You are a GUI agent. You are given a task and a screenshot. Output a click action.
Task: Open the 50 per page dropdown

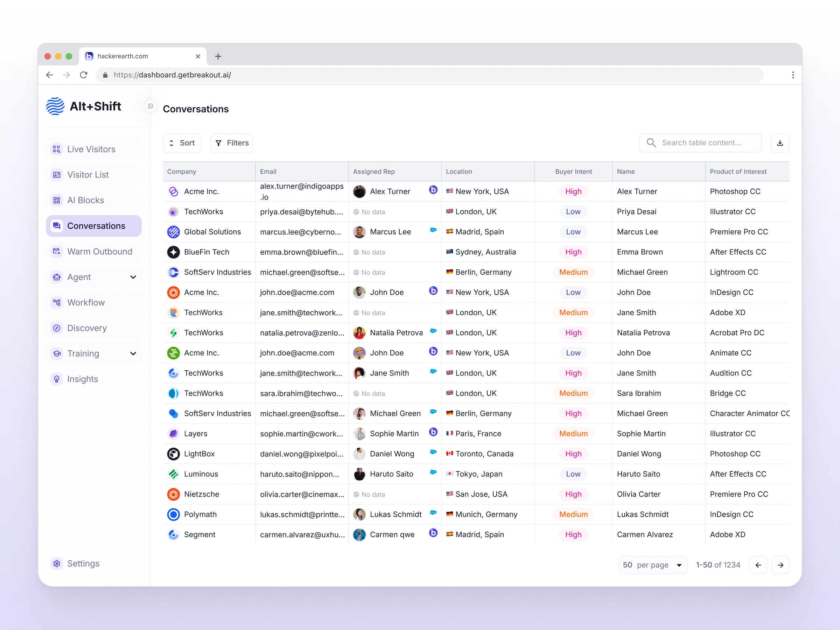(x=652, y=565)
